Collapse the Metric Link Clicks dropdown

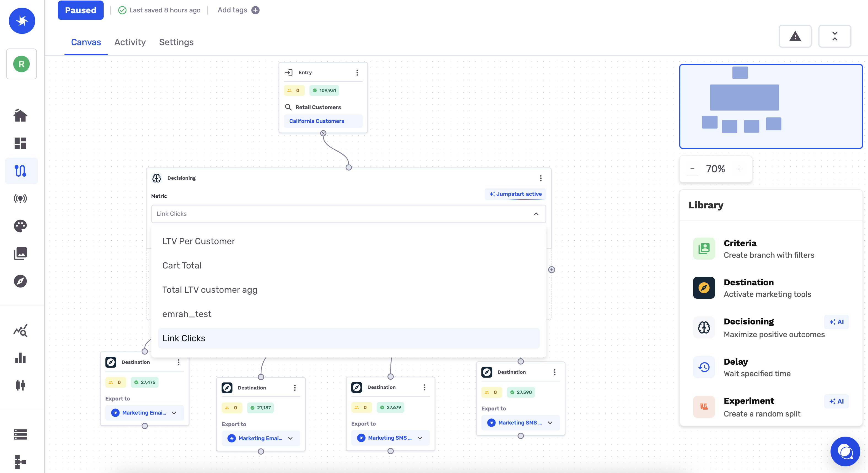pyautogui.click(x=536, y=214)
